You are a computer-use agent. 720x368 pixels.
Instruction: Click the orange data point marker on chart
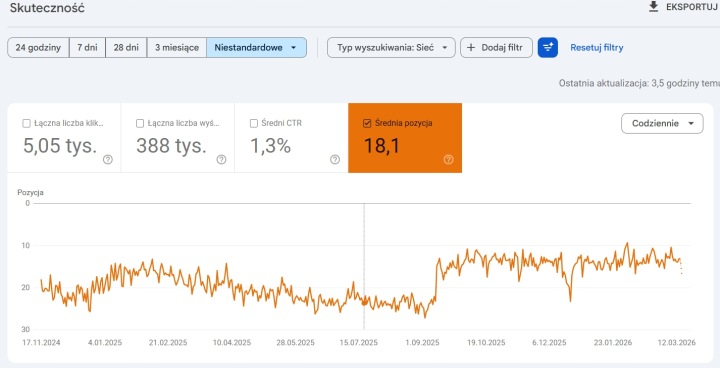tap(364, 302)
